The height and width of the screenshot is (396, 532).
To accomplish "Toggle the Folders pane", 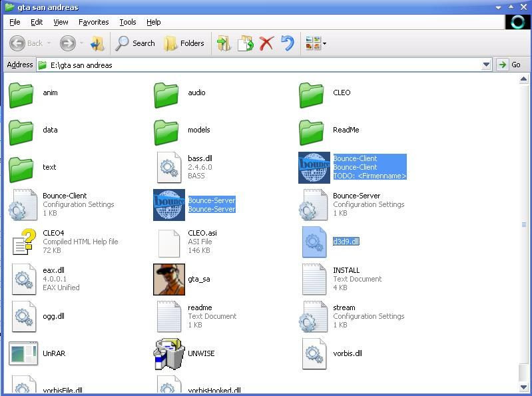I will (184, 43).
